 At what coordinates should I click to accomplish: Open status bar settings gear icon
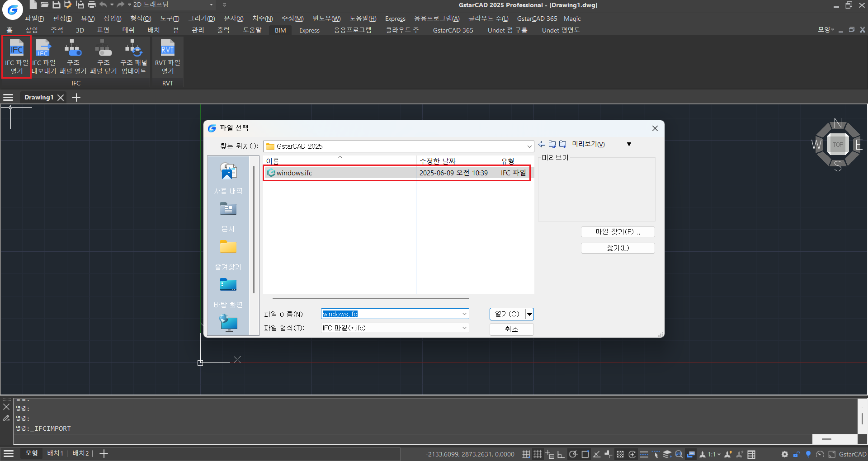(785, 454)
